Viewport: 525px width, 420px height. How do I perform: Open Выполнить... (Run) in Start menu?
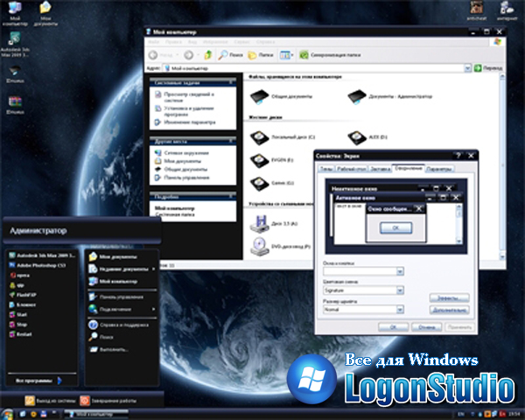click(109, 349)
